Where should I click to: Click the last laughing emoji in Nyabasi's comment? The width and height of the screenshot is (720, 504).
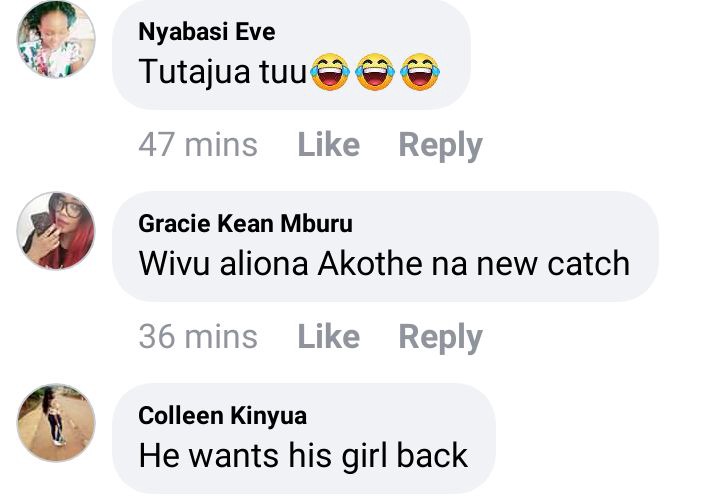(420, 72)
